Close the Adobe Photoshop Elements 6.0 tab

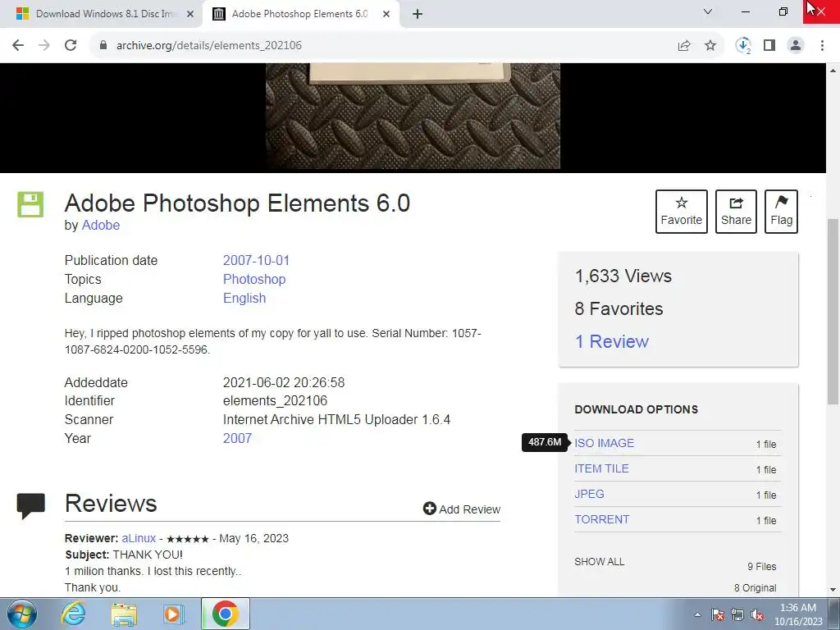[x=386, y=14]
